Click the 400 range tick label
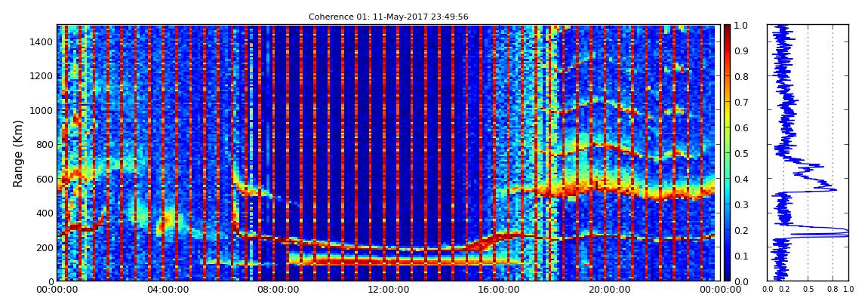Image resolution: width=868 pixels, height=307 pixels. coord(45,213)
